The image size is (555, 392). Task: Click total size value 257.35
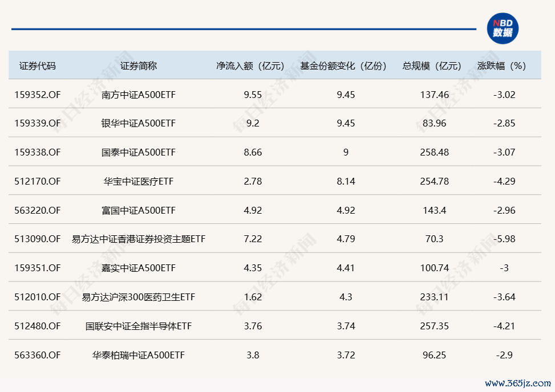(x=434, y=326)
